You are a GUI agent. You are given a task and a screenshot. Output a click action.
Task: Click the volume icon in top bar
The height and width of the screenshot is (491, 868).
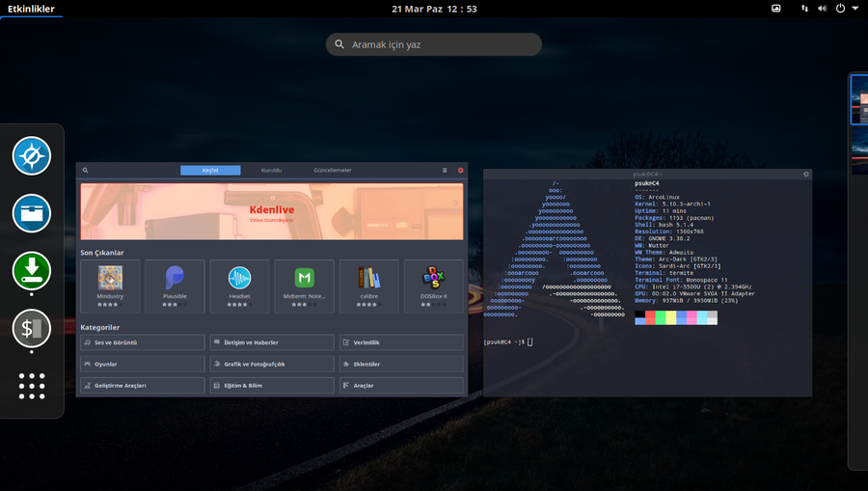[823, 9]
